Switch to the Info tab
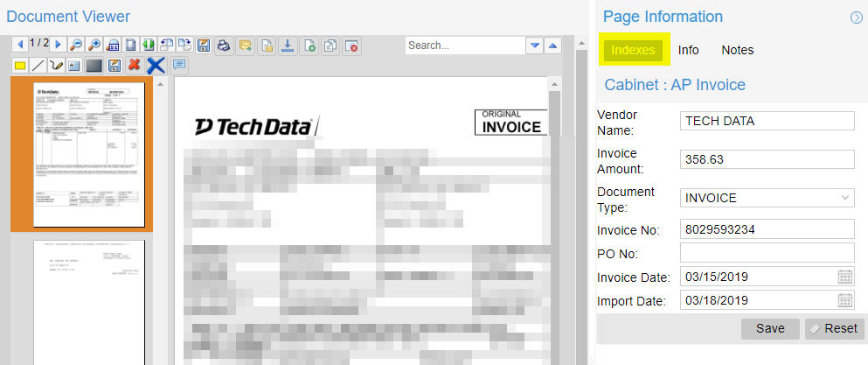Image resolution: width=868 pixels, height=365 pixels. tap(688, 50)
